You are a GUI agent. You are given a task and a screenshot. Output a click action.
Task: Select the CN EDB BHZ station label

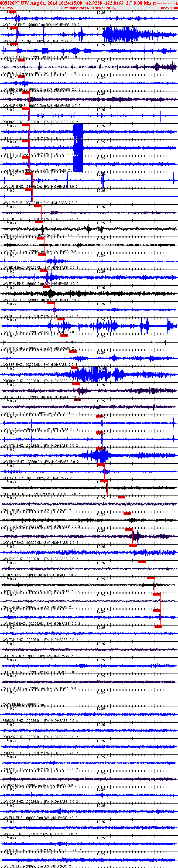point(40,607)
